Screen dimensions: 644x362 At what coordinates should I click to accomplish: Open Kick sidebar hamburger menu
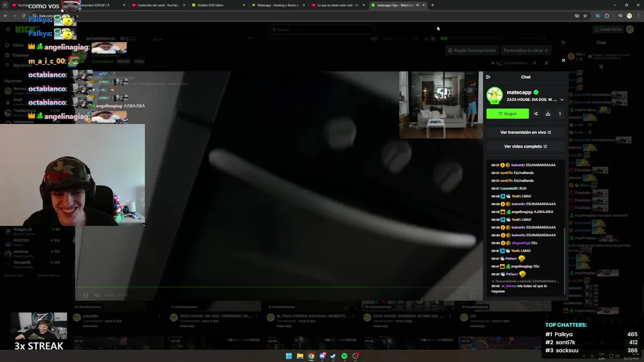(8, 29)
